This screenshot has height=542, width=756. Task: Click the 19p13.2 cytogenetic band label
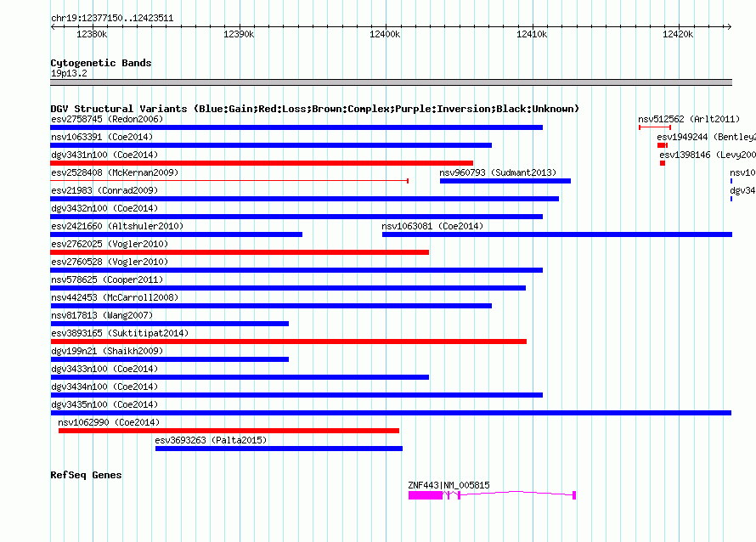pos(69,73)
